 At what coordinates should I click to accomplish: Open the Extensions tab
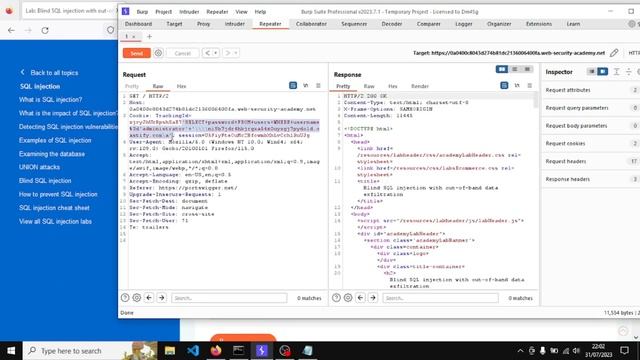539,24
